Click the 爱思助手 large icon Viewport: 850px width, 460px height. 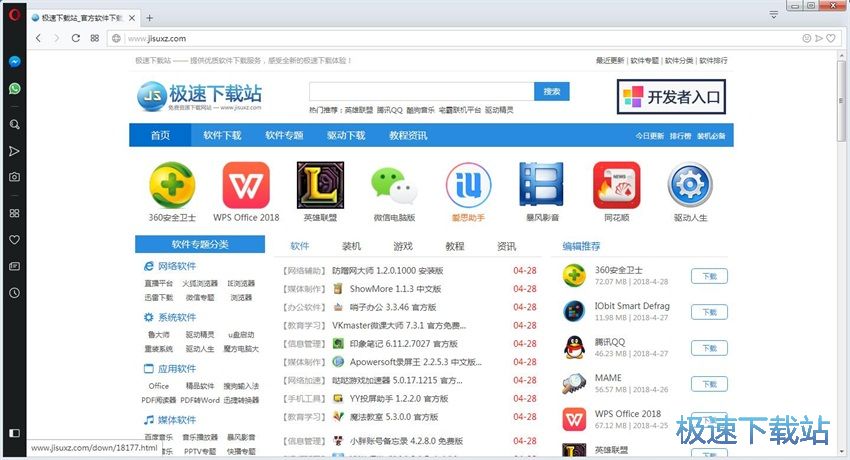(x=468, y=185)
